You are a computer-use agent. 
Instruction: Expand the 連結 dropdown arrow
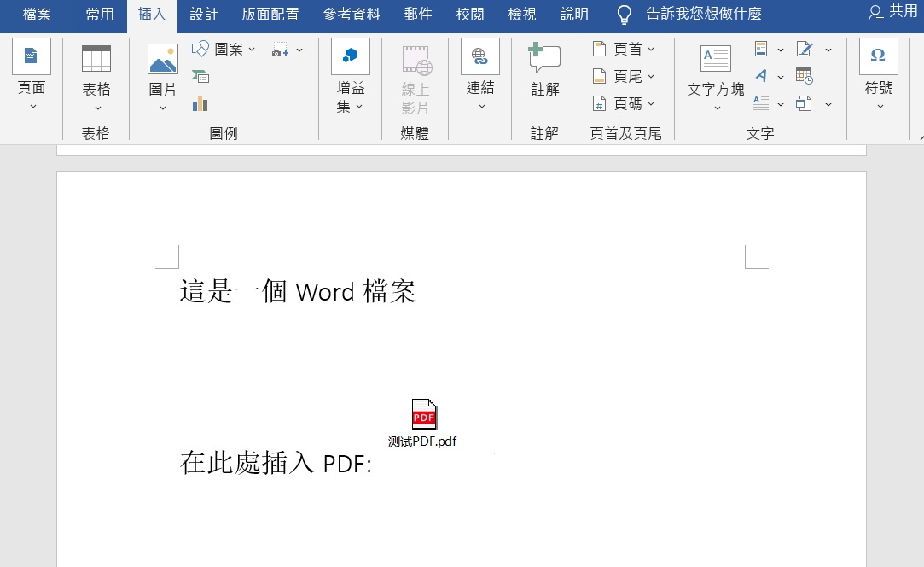click(x=481, y=107)
